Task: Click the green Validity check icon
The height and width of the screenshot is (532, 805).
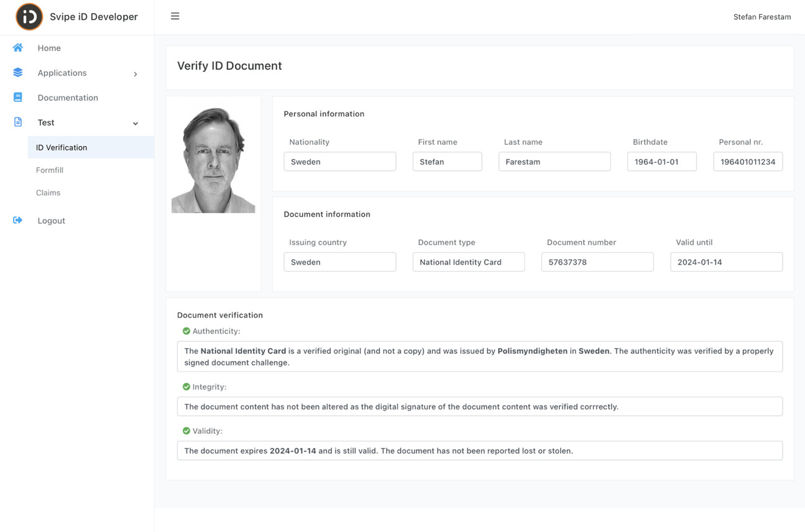Action: click(x=186, y=431)
